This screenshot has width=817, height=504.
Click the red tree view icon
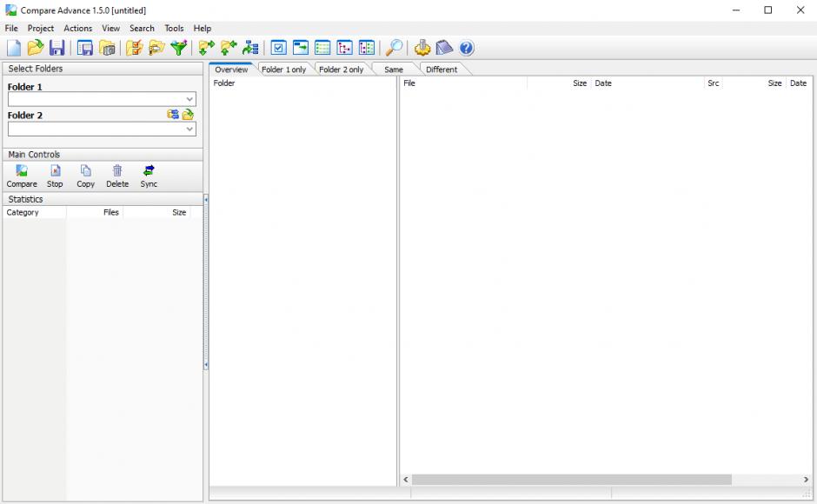click(344, 48)
